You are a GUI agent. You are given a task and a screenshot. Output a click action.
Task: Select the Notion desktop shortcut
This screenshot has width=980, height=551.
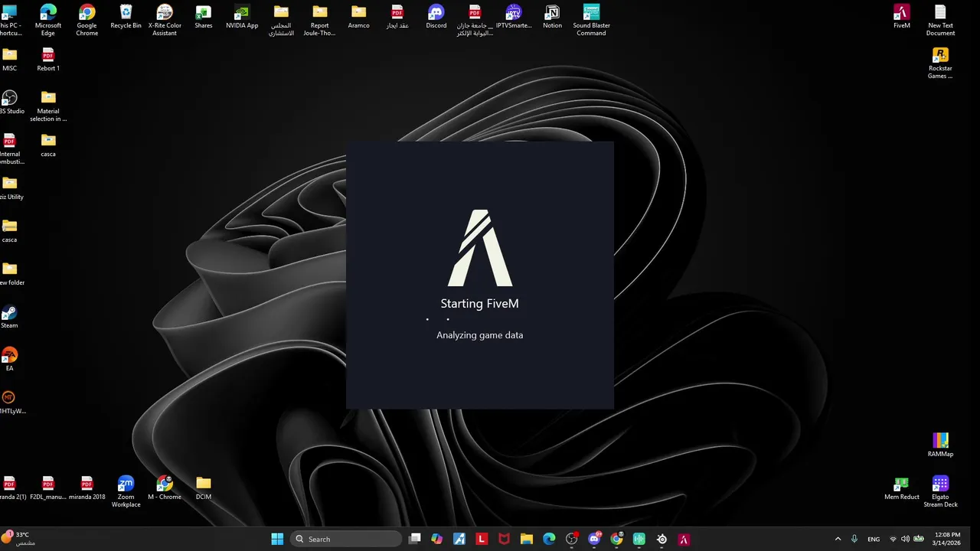pos(552,17)
